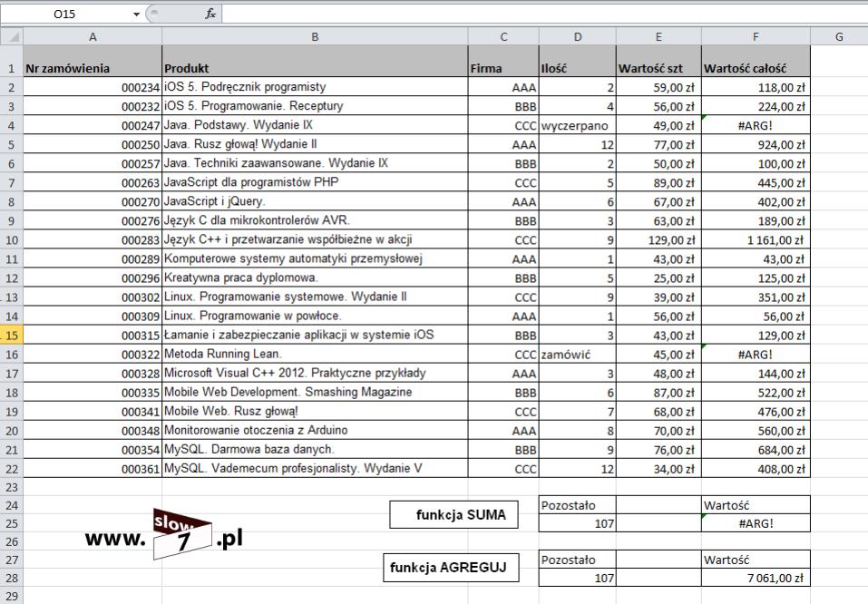Viewport: 868px width, 604px height.
Task: Click the 408,00 zł cell
Action: 756,469
